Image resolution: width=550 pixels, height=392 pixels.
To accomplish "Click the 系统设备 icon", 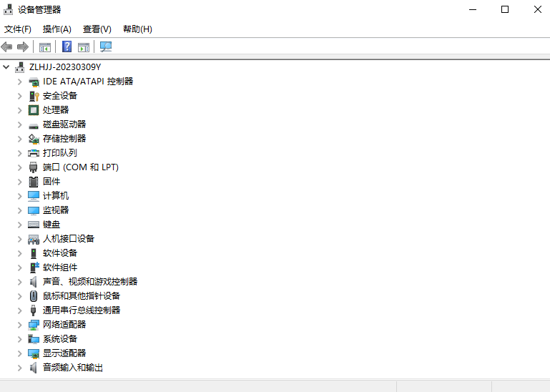I will (x=34, y=339).
